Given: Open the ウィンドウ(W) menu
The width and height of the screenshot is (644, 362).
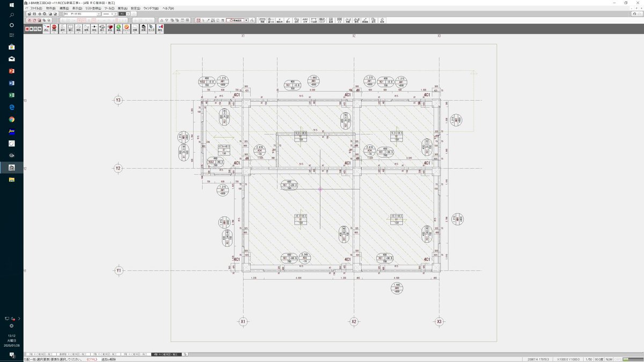Looking at the screenshot, I should (x=151, y=9).
